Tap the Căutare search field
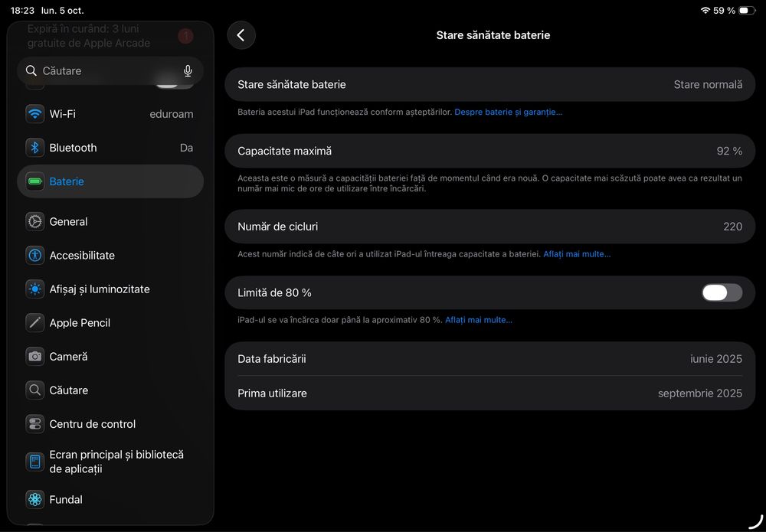766x532 pixels. coord(110,70)
